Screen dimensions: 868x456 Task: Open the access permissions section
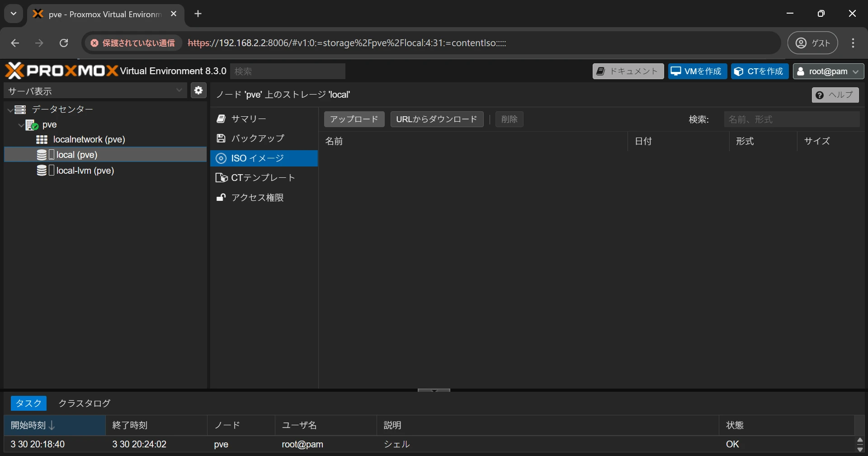[x=264, y=198]
